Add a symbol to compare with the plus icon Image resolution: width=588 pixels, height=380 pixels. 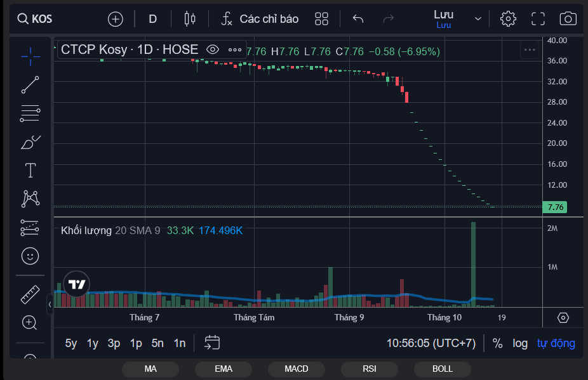[115, 19]
